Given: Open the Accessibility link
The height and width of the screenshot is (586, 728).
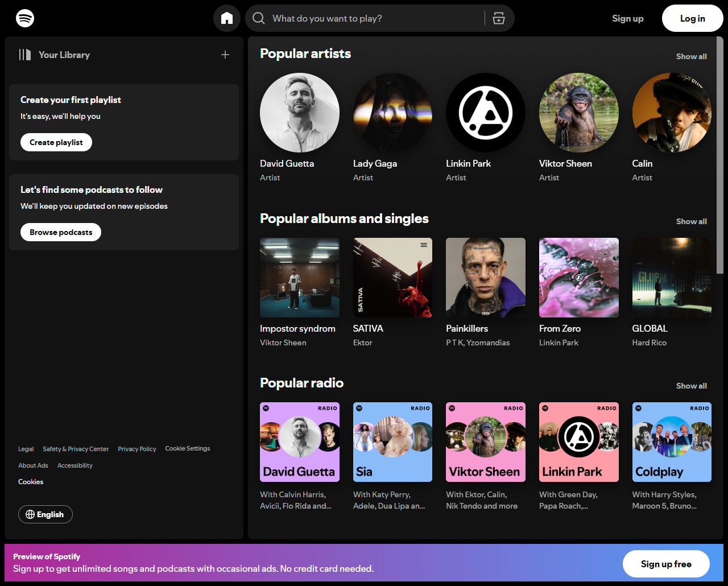Looking at the screenshot, I should pyautogui.click(x=75, y=465).
